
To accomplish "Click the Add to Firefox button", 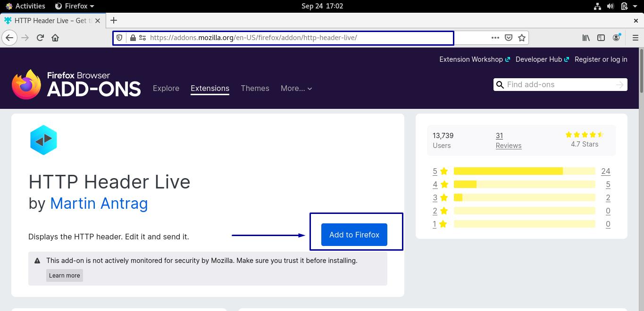I will pos(354,235).
